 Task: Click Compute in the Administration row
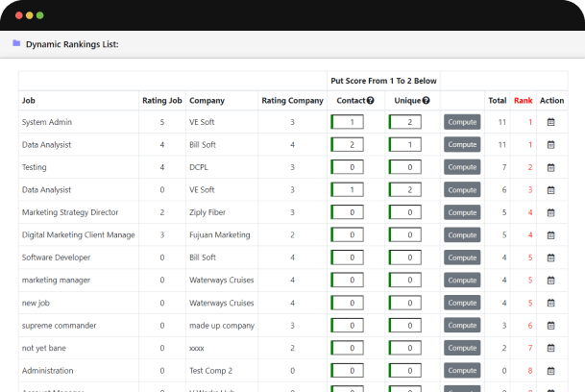[x=462, y=371]
